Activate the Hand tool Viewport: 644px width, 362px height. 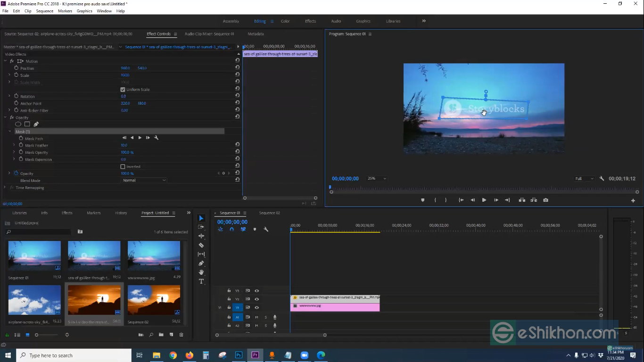click(x=201, y=272)
